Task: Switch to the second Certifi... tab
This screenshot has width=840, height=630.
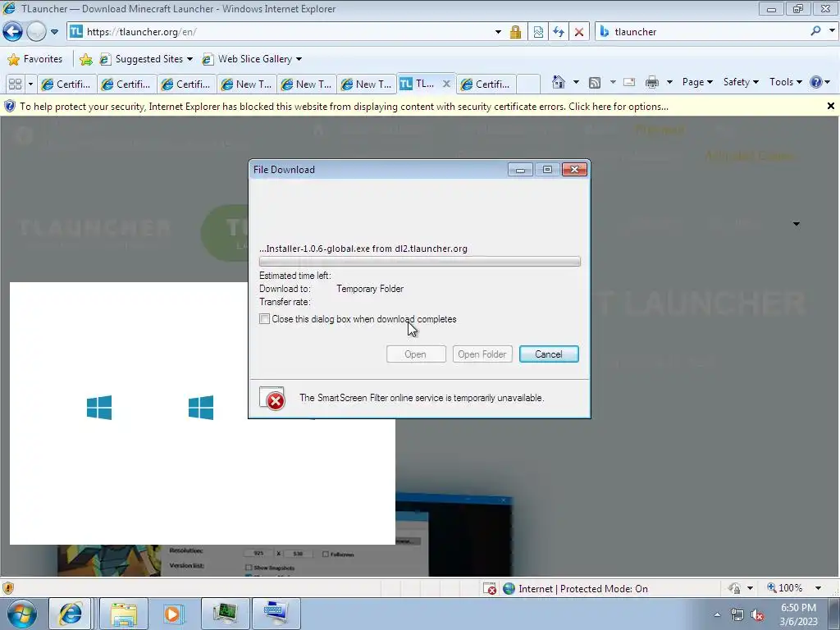Action: 127,84
